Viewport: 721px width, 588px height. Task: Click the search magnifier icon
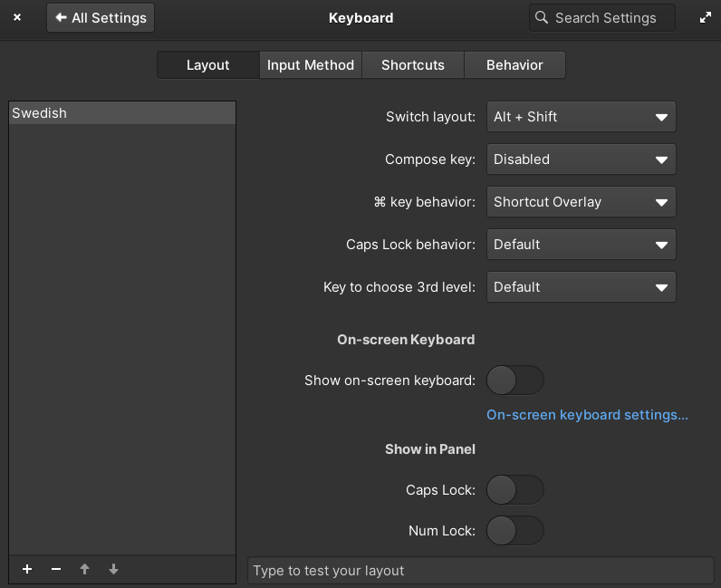tap(542, 17)
